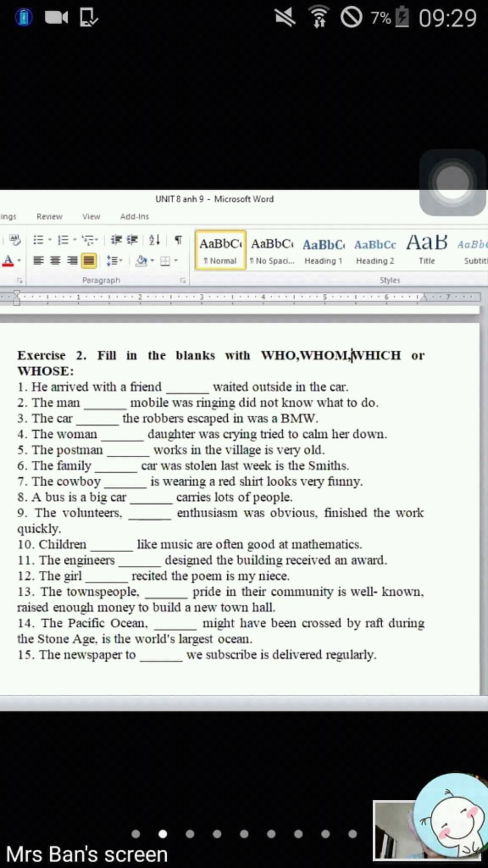Apply Heading 1 style
This screenshot has height=868, width=488.
point(324,250)
